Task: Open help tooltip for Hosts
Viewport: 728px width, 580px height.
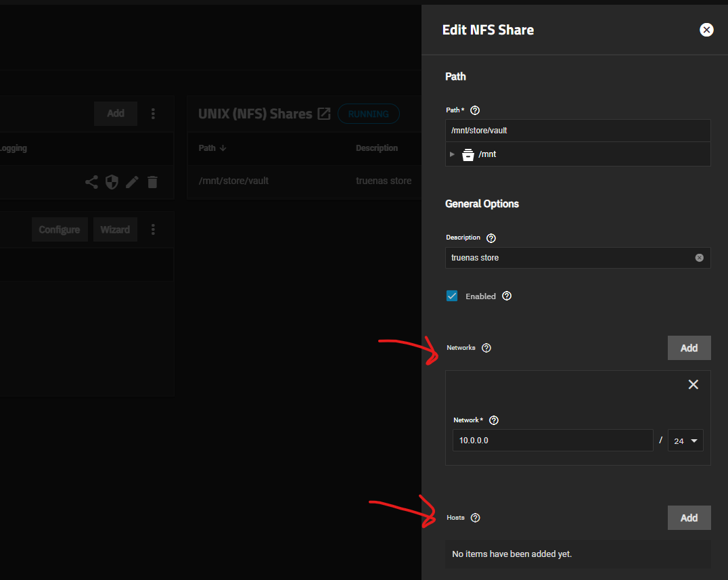Action: pos(475,518)
